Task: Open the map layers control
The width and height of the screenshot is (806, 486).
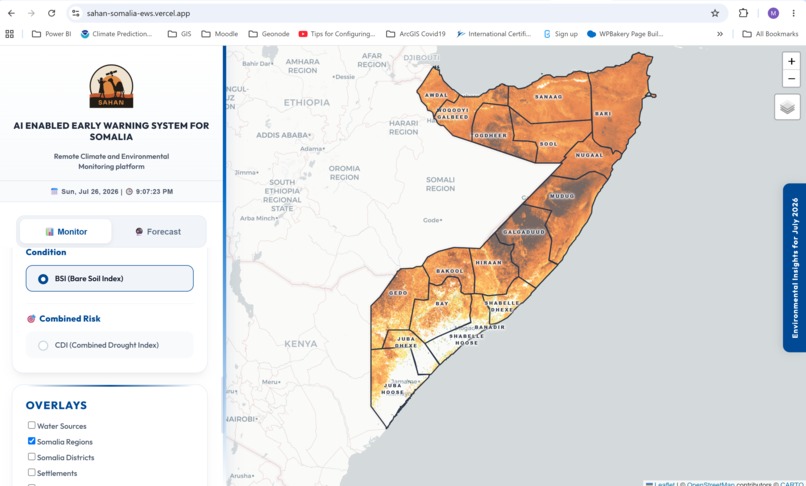Action: 787,107
